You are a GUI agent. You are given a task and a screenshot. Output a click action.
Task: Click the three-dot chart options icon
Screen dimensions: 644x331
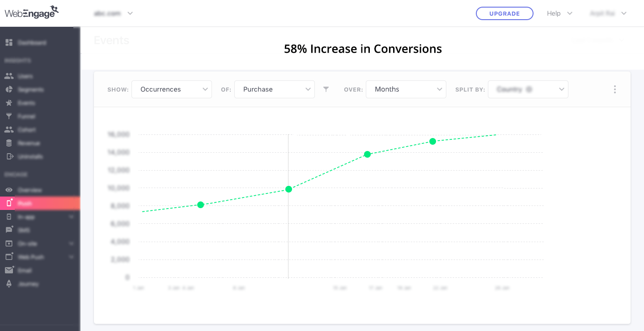click(x=615, y=89)
